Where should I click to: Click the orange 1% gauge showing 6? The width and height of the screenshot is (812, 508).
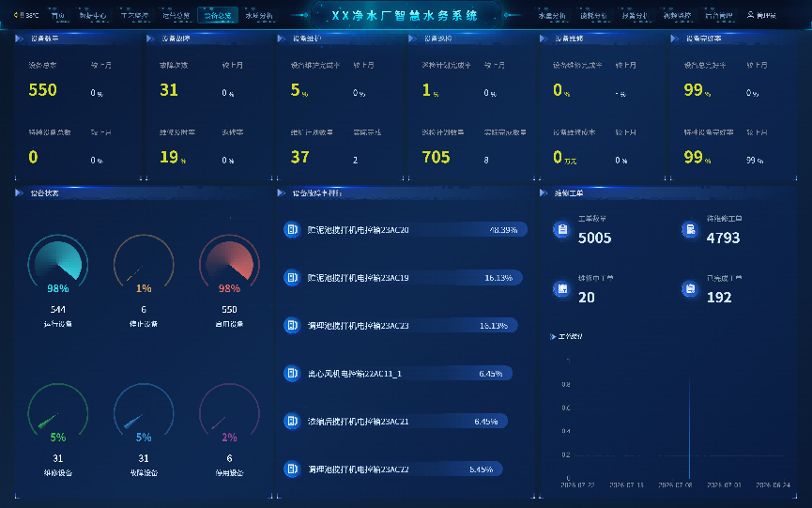click(x=144, y=263)
